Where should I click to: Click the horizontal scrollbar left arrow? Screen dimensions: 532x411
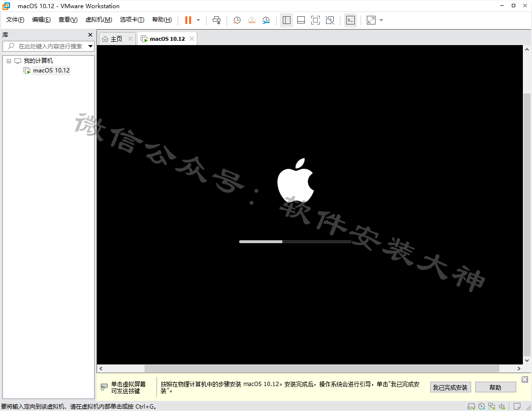101,368
